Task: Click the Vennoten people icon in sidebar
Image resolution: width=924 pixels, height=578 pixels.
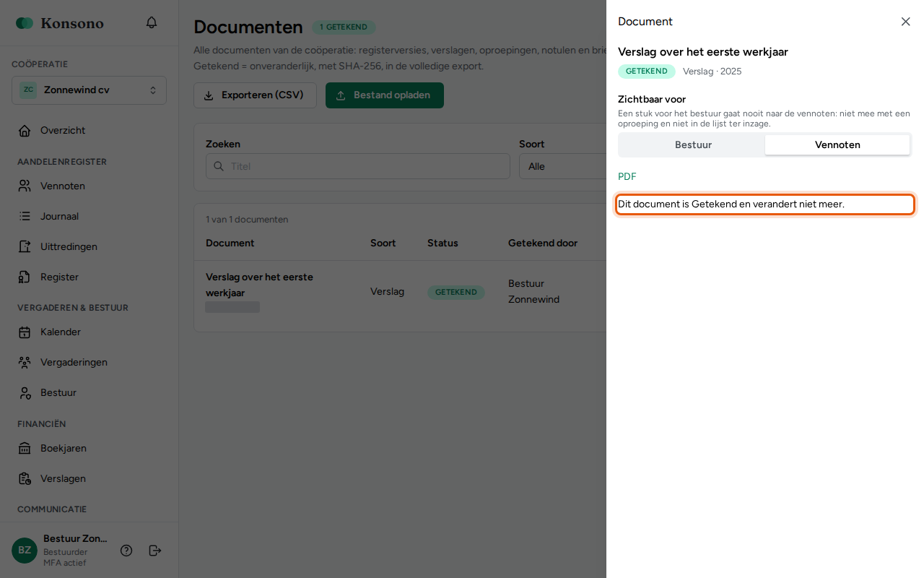Action: 25,186
